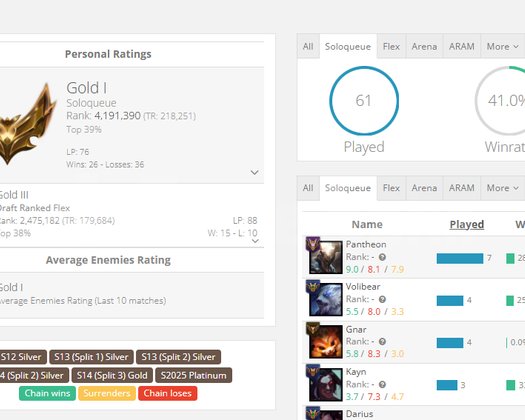Select Flex tab in stats panel

[x=391, y=46]
